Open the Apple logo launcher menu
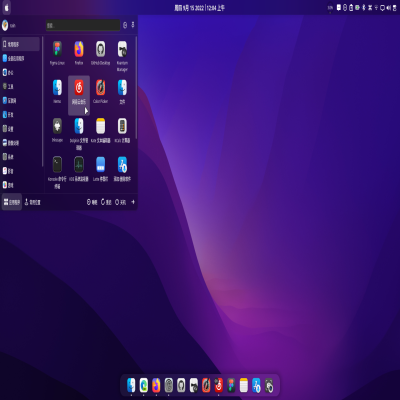This screenshot has width=400, height=400. 6,7
